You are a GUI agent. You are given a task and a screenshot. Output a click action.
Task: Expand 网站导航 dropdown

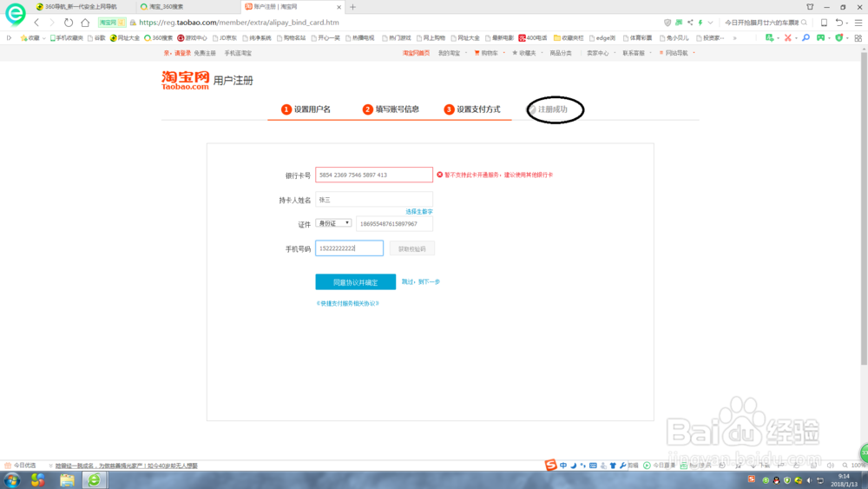[x=676, y=53]
